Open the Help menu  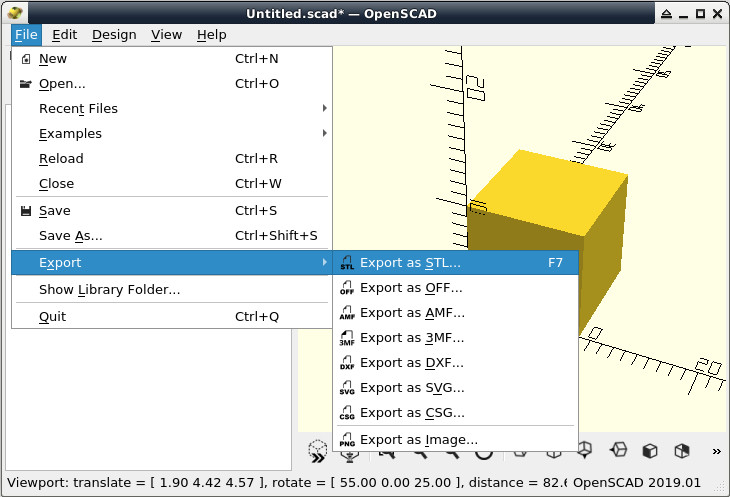(211, 35)
